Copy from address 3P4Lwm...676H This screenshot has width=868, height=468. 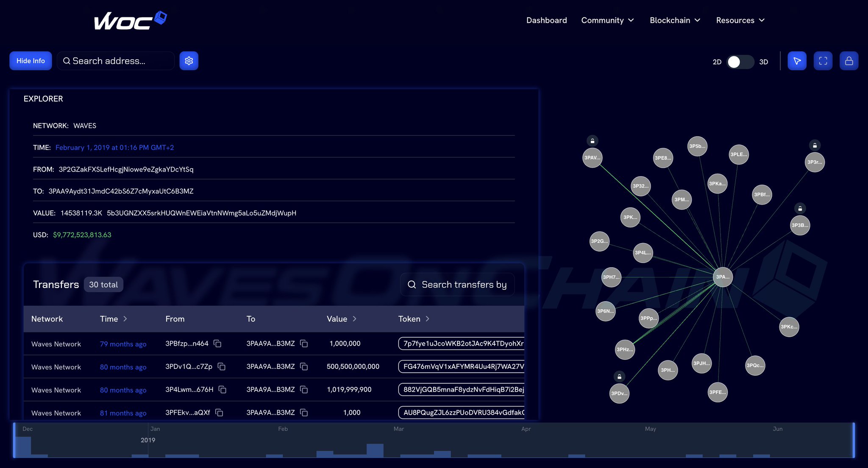click(223, 389)
